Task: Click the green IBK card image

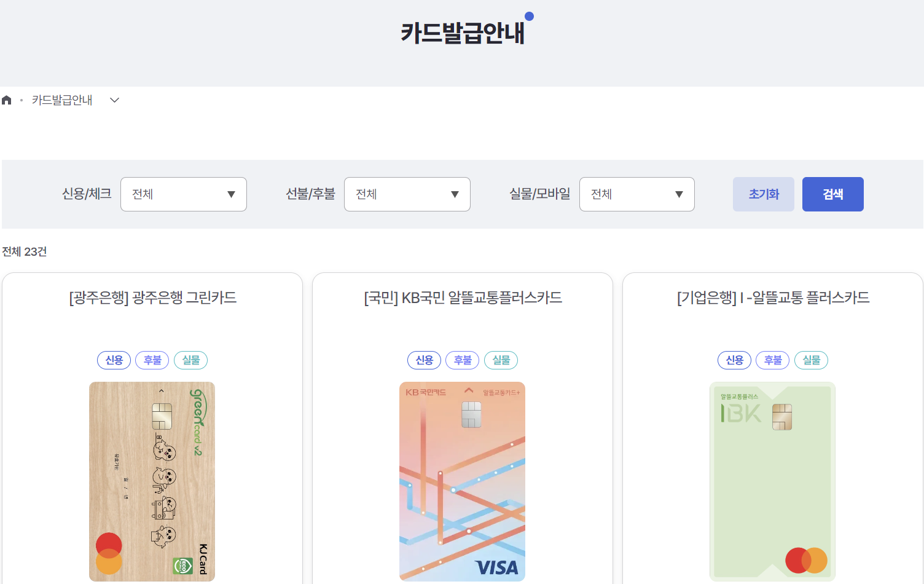Action: tap(772, 482)
